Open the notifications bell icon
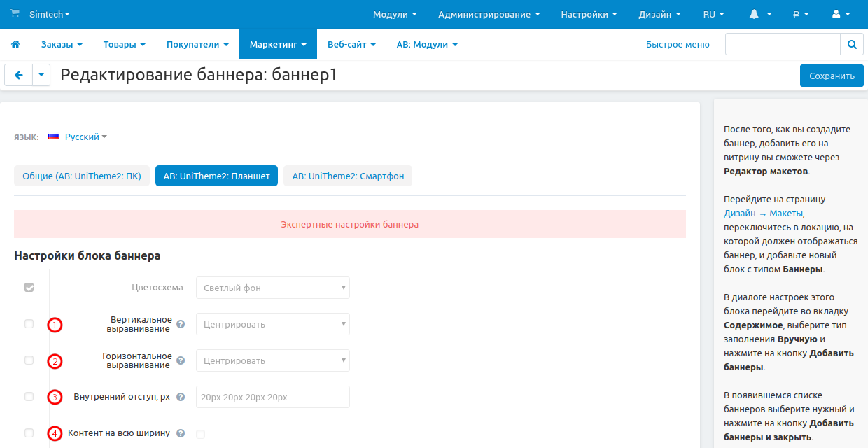Viewport: 868px width, 448px height. [x=755, y=13]
